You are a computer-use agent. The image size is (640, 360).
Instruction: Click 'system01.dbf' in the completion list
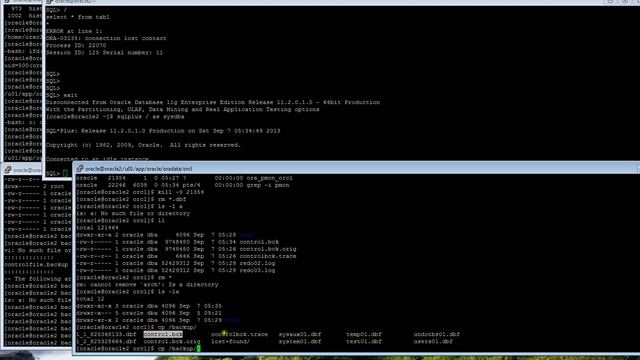(300, 342)
